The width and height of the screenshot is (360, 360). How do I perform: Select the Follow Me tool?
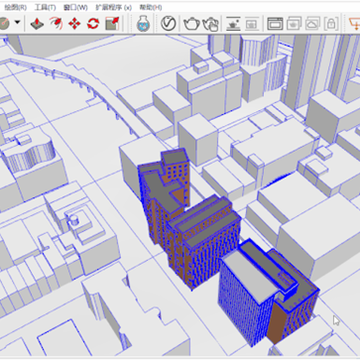click(56, 24)
